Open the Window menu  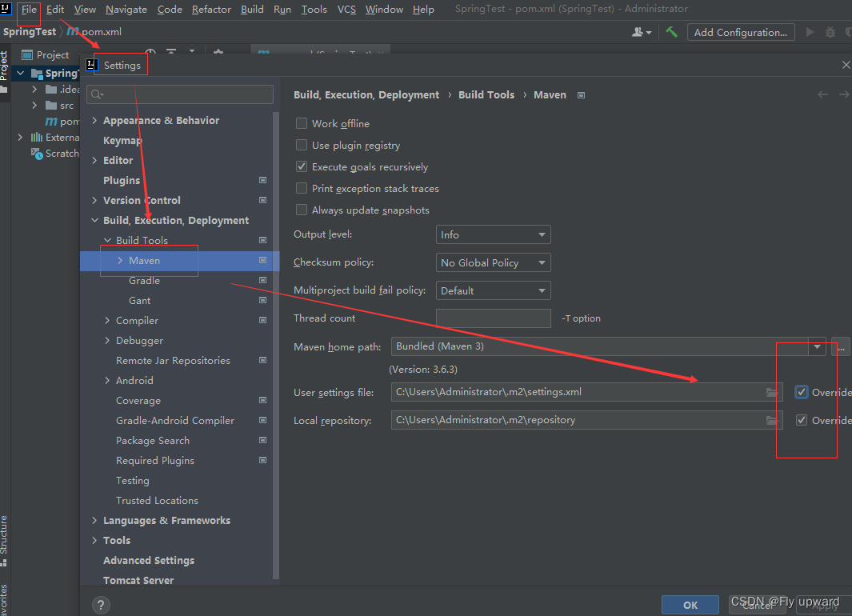pyautogui.click(x=384, y=10)
